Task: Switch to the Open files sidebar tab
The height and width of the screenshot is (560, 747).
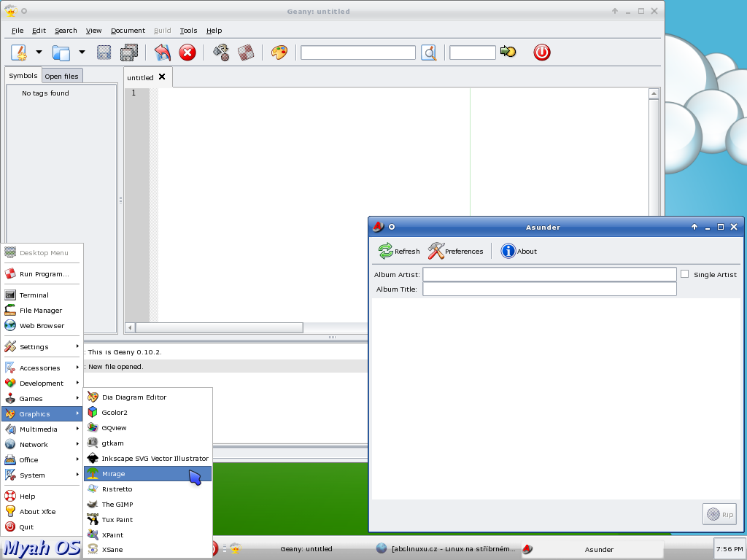Action: point(61,76)
